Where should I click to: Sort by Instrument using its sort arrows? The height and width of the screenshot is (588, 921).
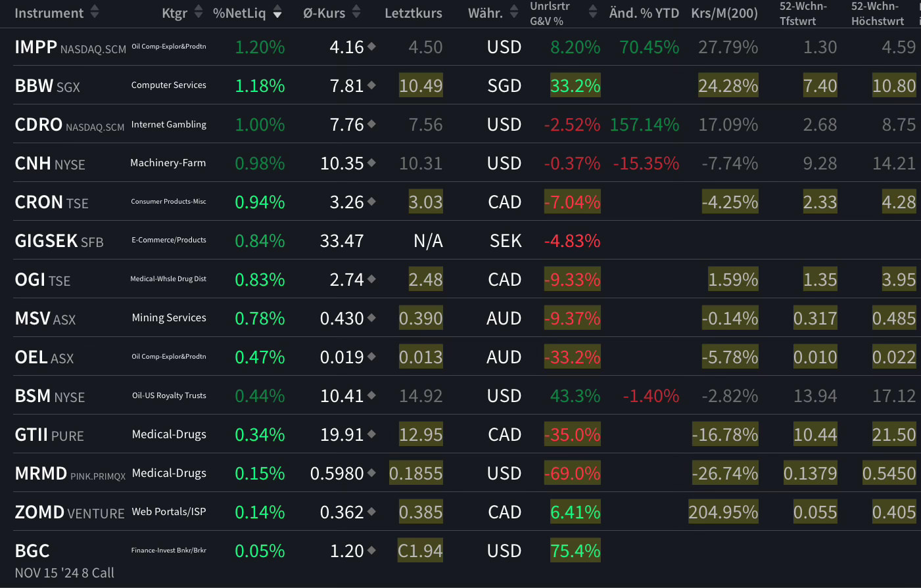pos(95,12)
